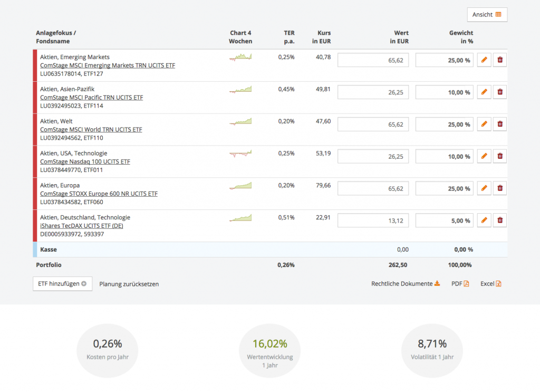Image resolution: width=540 pixels, height=392 pixels.
Task: Delete the ComStage MSCI World row
Action: [500, 124]
